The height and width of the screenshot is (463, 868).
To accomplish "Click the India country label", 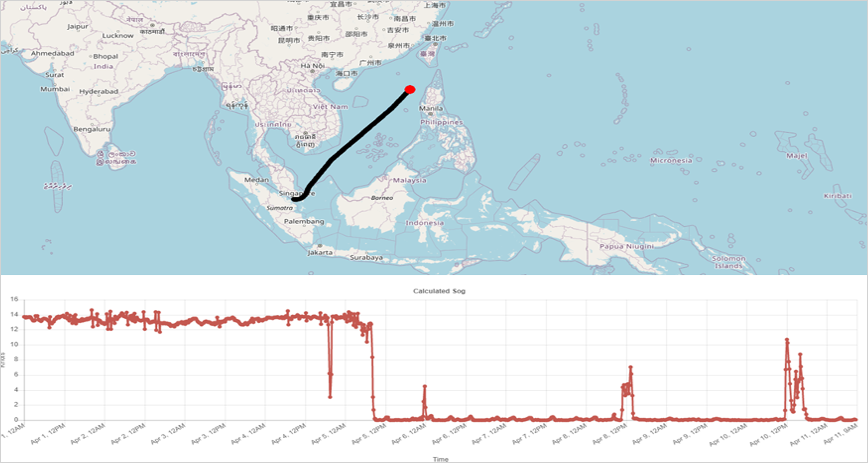I will pos(103,66).
